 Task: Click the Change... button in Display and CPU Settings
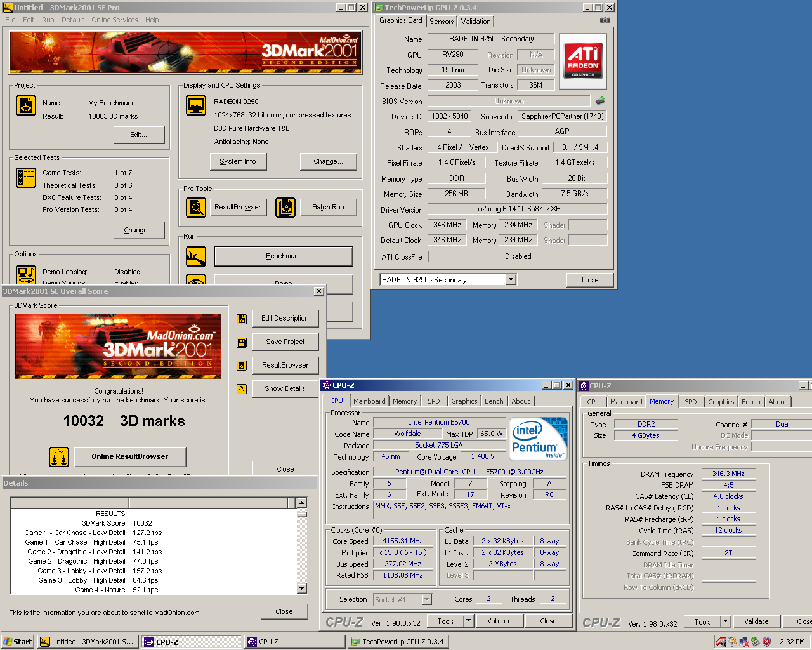coord(328,162)
